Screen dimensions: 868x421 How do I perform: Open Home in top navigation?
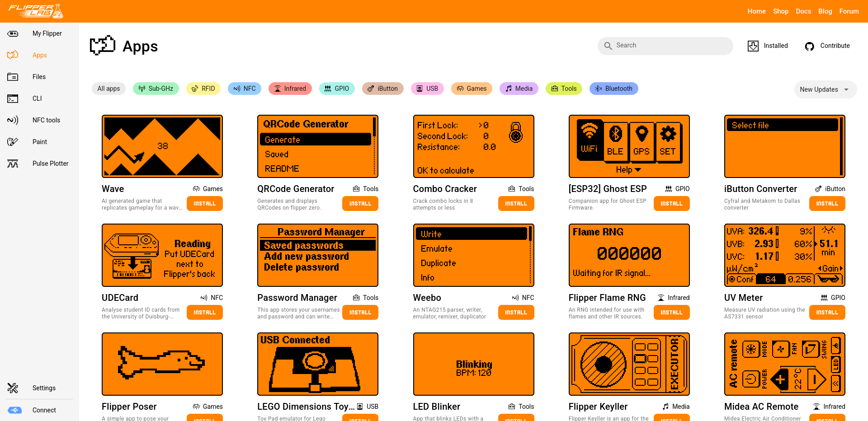[756, 11]
